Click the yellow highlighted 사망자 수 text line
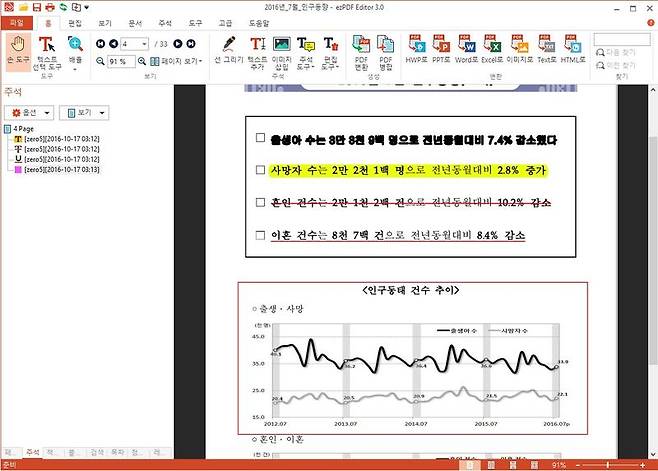 point(408,170)
